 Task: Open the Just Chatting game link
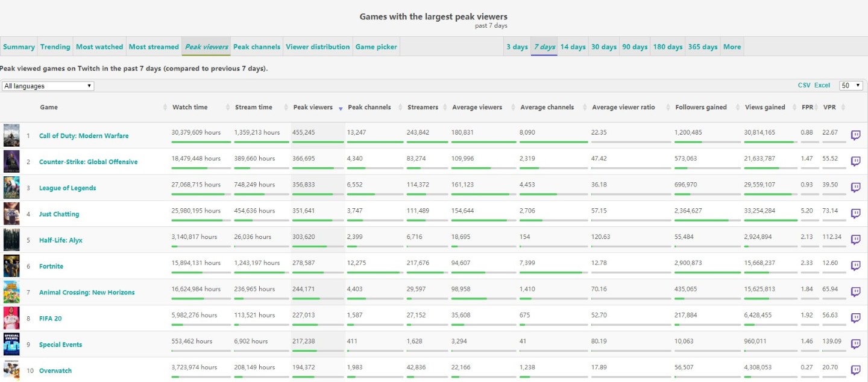[x=59, y=214]
